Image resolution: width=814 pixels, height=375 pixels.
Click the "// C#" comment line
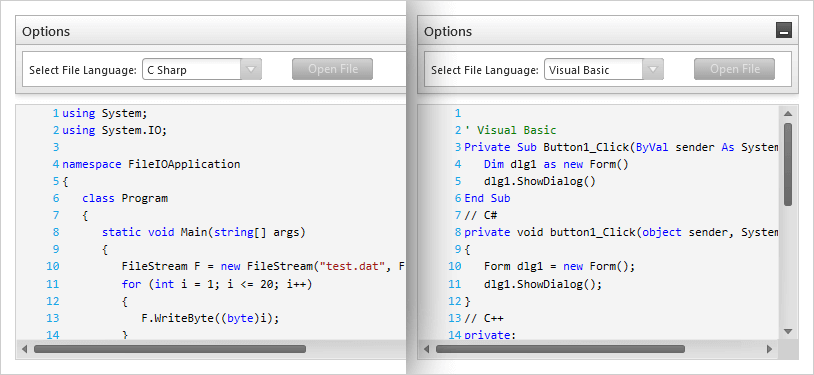(481, 215)
